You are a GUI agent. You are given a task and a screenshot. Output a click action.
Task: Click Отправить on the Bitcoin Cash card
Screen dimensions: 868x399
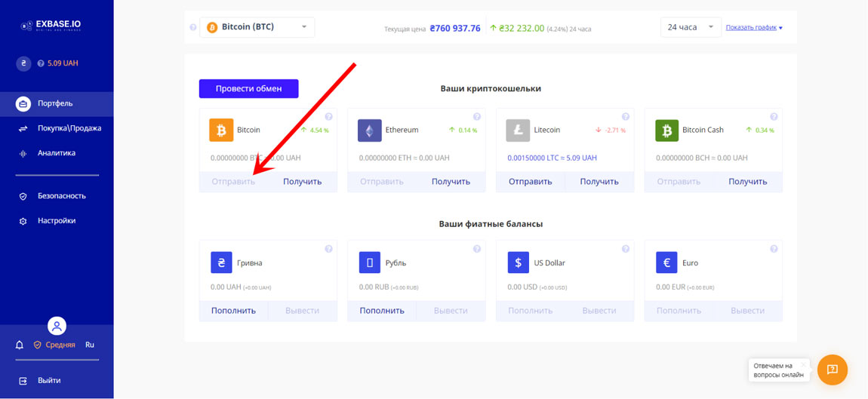[x=679, y=182]
